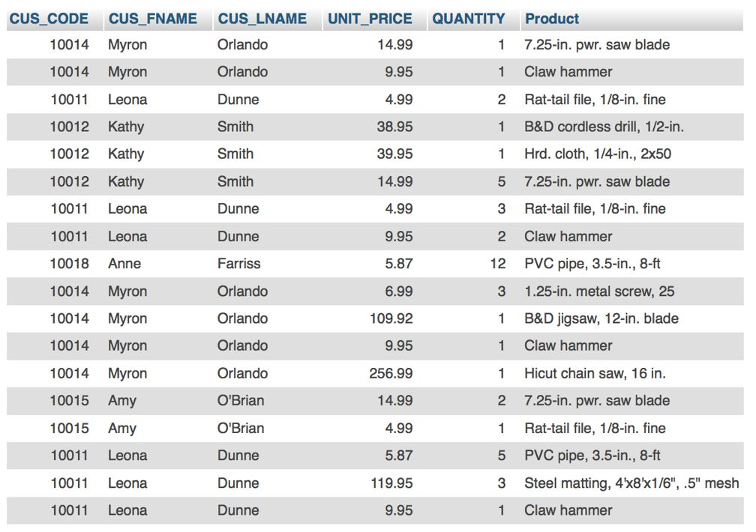Select the Hrd. cloth, 1/4-in., 2x50 cell

597,154
